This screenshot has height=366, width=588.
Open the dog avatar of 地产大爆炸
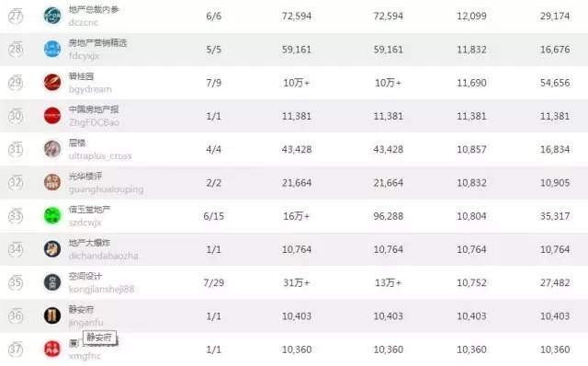[52, 249]
